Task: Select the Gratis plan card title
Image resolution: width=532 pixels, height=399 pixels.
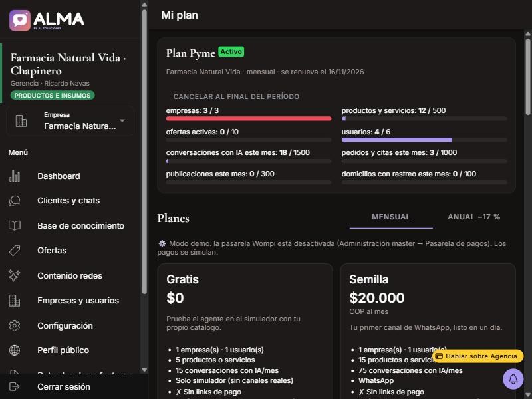Action: coord(182,279)
